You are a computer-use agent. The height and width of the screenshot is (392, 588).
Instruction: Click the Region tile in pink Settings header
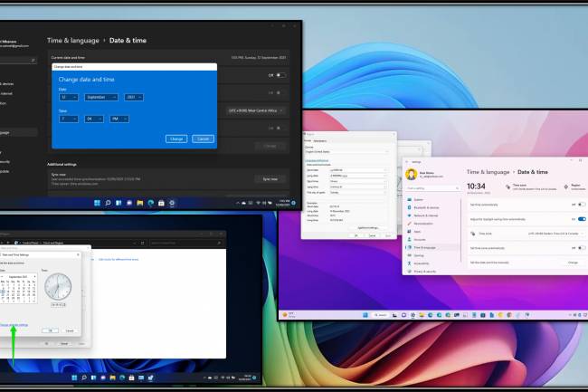(x=574, y=186)
